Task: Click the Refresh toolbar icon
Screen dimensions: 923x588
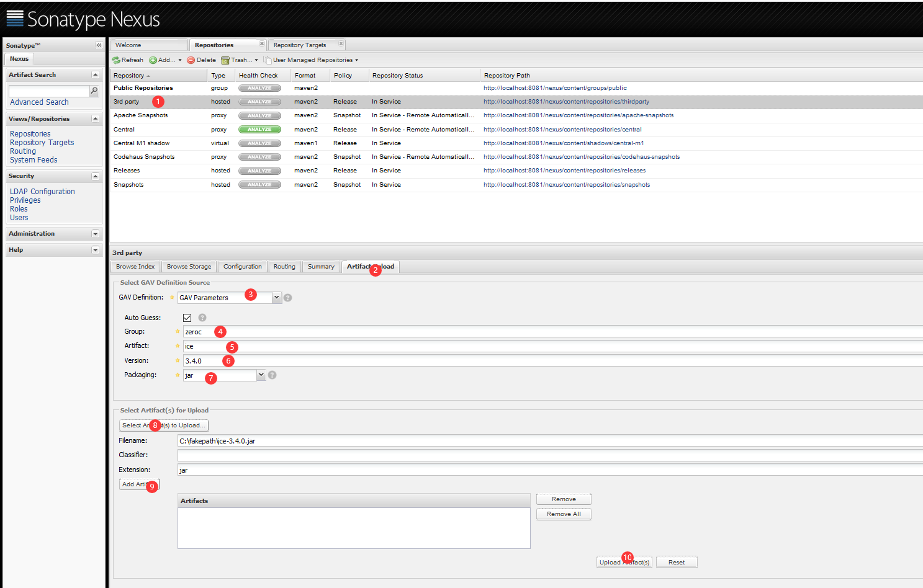Action: pyautogui.click(x=116, y=60)
